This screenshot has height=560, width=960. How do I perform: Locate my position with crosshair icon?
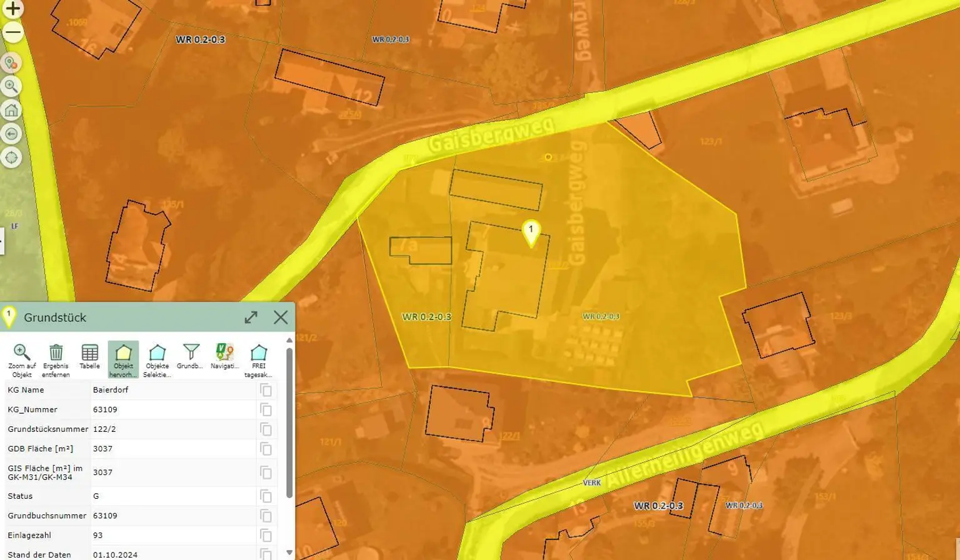[x=11, y=157]
